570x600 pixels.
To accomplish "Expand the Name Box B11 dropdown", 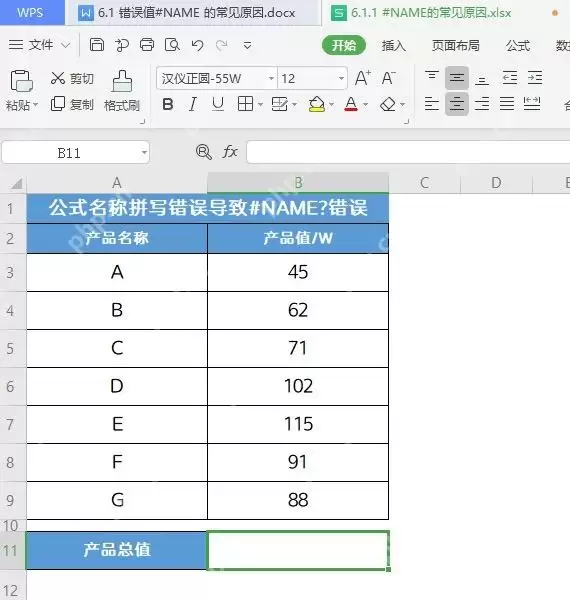I will 144,152.
